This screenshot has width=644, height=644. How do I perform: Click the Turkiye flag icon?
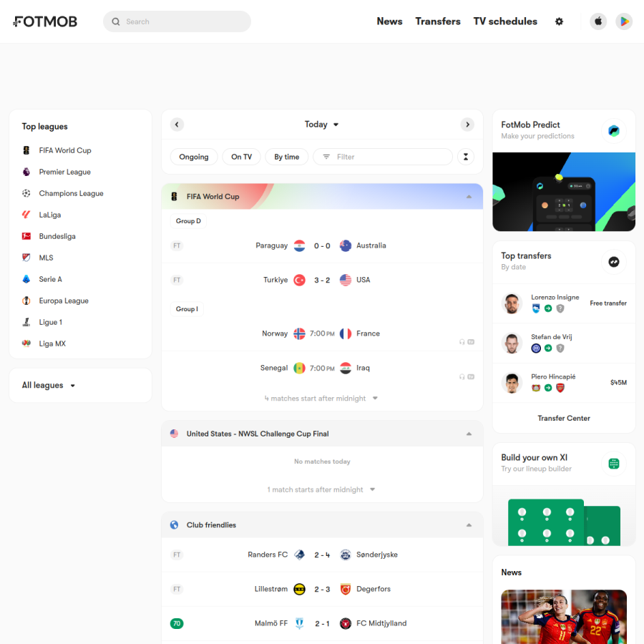click(299, 280)
